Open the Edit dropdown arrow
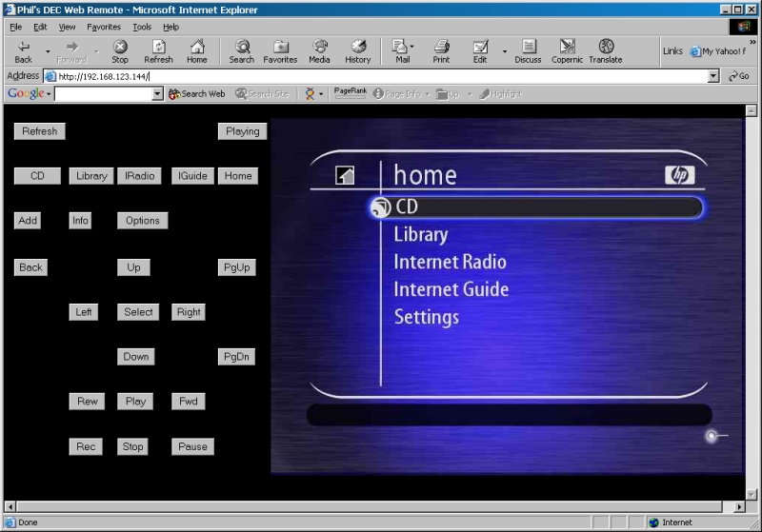This screenshot has height=532, width=762. tap(505, 51)
